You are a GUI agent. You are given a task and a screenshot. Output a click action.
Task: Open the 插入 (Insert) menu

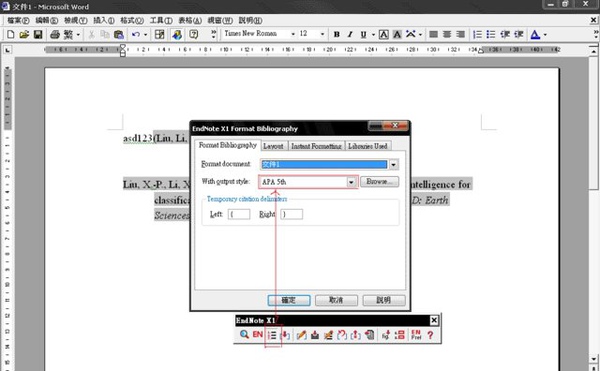tap(104, 20)
